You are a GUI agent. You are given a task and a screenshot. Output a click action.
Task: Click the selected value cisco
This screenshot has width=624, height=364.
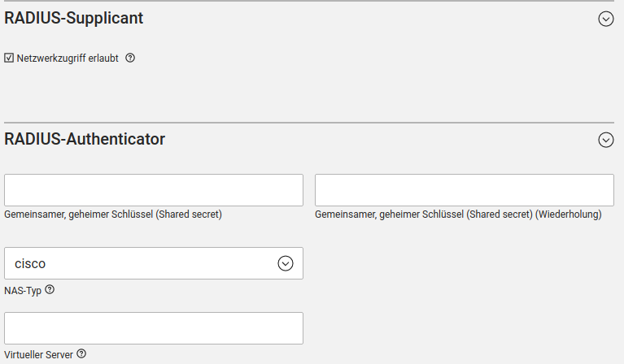(x=30, y=263)
